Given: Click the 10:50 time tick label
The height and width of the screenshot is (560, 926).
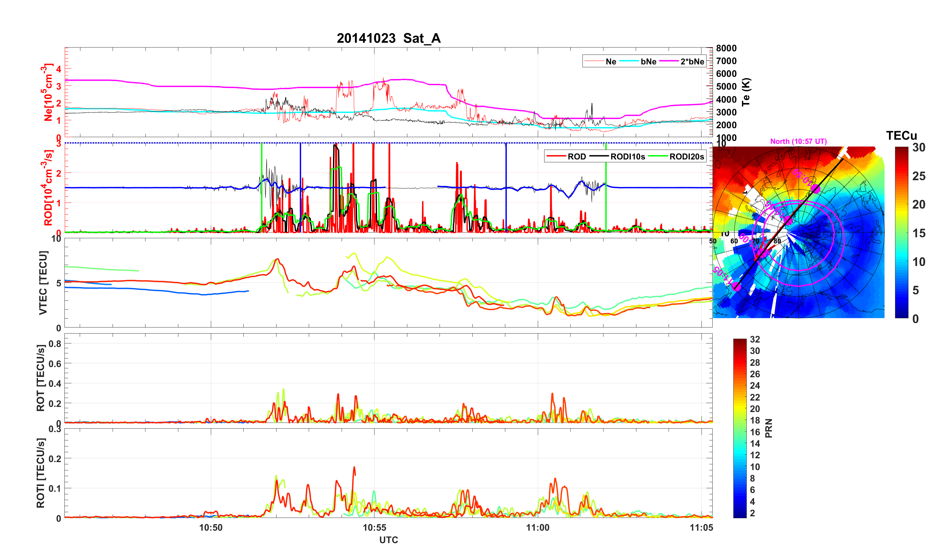Looking at the screenshot, I should pos(211,527).
